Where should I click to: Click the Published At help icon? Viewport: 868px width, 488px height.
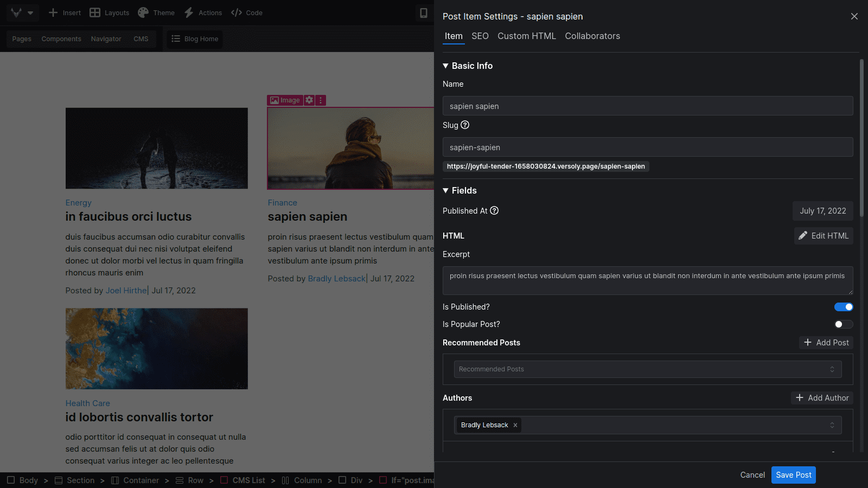(494, 210)
